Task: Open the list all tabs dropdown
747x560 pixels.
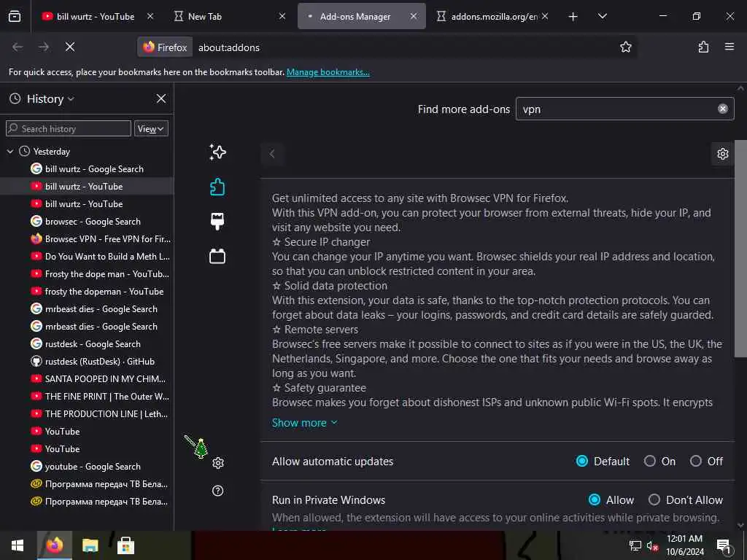Action: [x=602, y=17]
